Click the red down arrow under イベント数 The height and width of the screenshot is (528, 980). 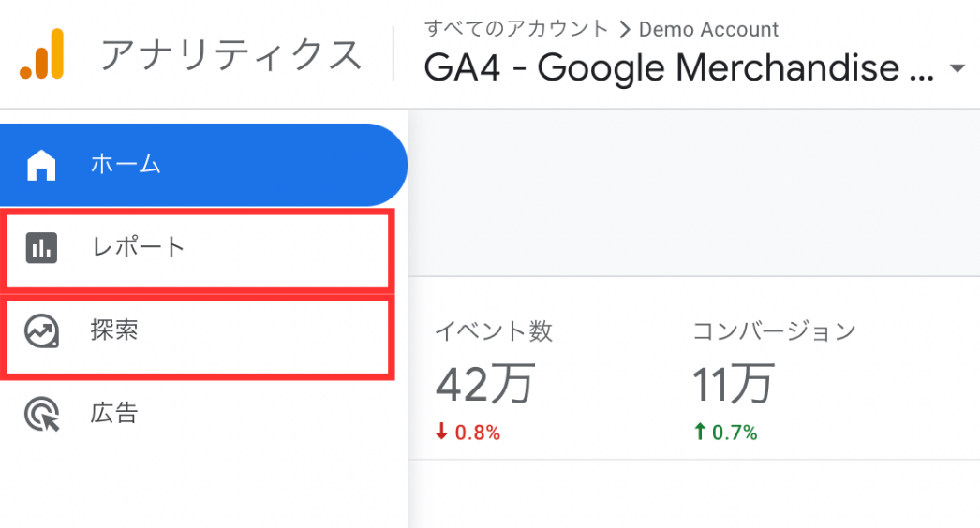[x=442, y=432]
